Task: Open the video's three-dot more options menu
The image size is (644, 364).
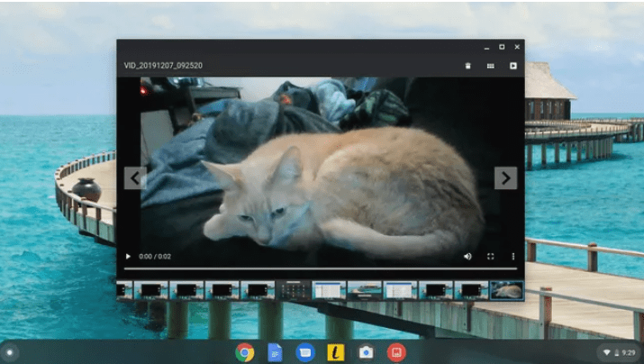Action: tap(513, 257)
